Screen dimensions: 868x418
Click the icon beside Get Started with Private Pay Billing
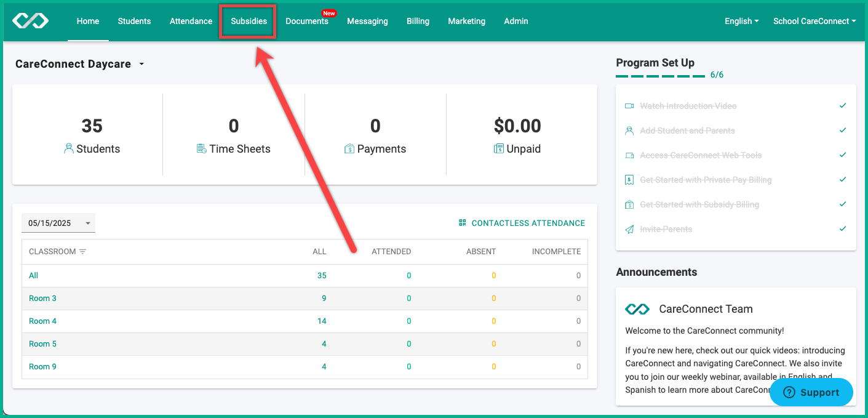(x=629, y=180)
